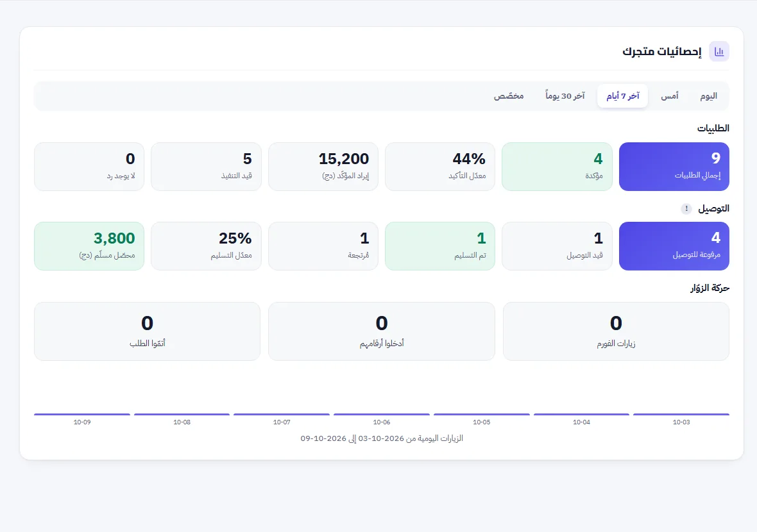The height and width of the screenshot is (532, 757).
Task: Open the مرفوعة للتوصيل card
Action: pyautogui.click(x=674, y=246)
